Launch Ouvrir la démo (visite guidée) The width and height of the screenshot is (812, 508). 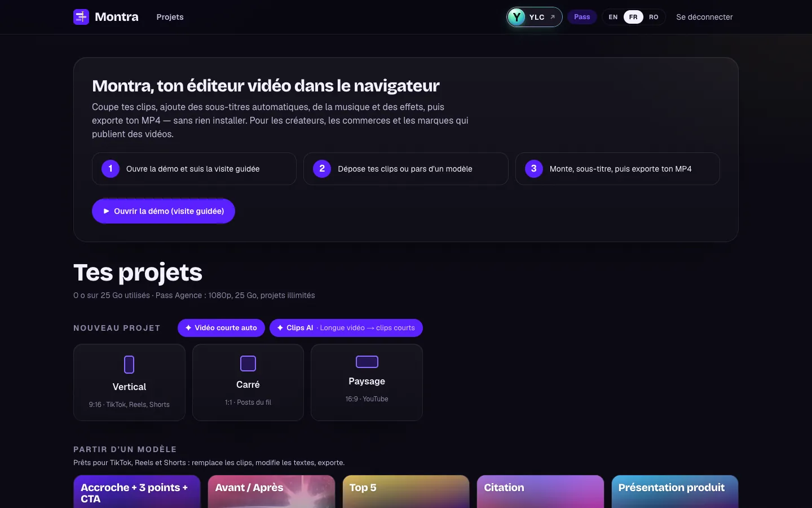point(164,211)
